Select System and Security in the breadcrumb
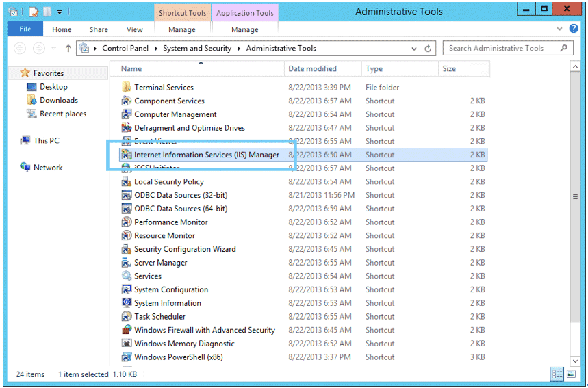Viewport: 588px width, 388px height. click(x=197, y=48)
